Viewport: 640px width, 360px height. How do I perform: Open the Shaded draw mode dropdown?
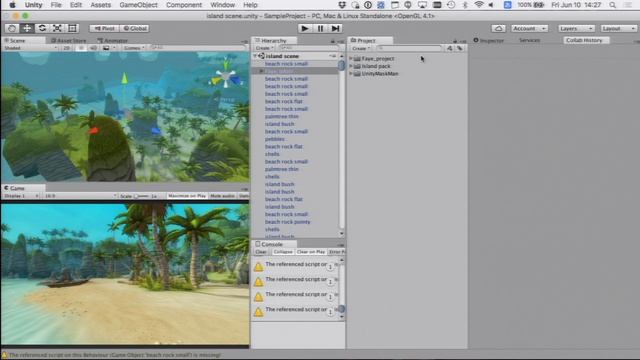(30, 48)
